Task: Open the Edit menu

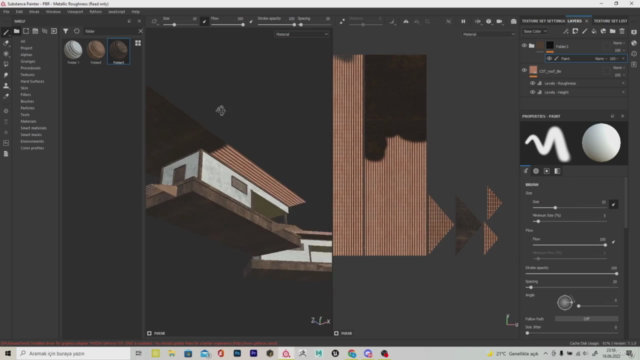Action: (x=19, y=12)
